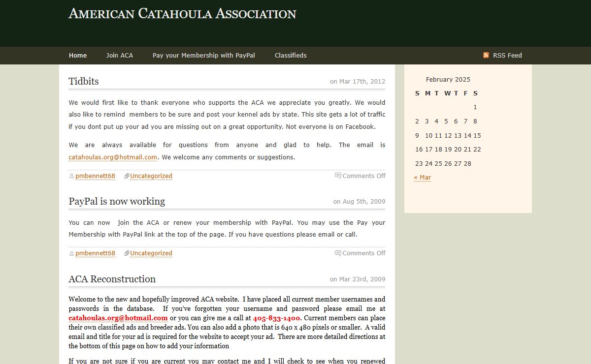
Task: Click red email link in ACA Reconstruction
Action: pos(118,318)
